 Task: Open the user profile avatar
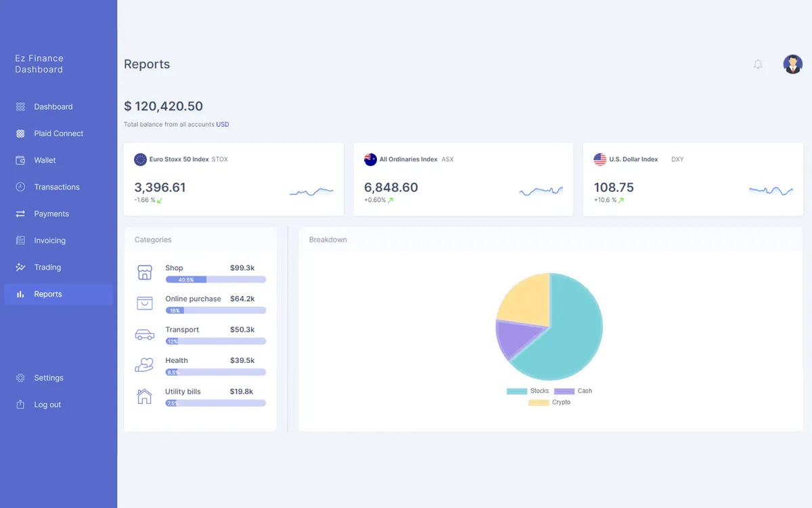(x=793, y=64)
